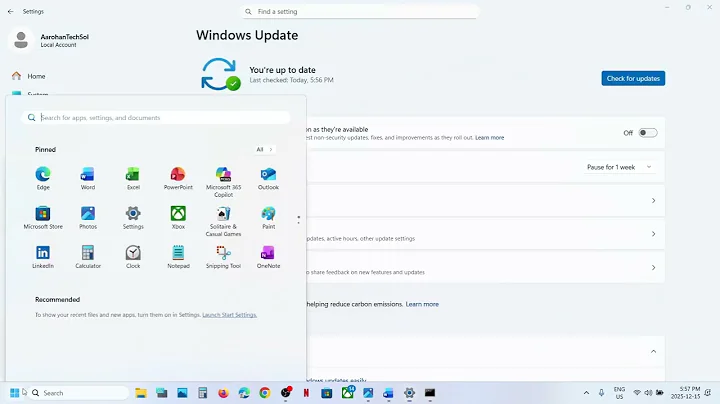Open the LinkedIn pinned app
The image size is (720, 404).
(x=43, y=257)
